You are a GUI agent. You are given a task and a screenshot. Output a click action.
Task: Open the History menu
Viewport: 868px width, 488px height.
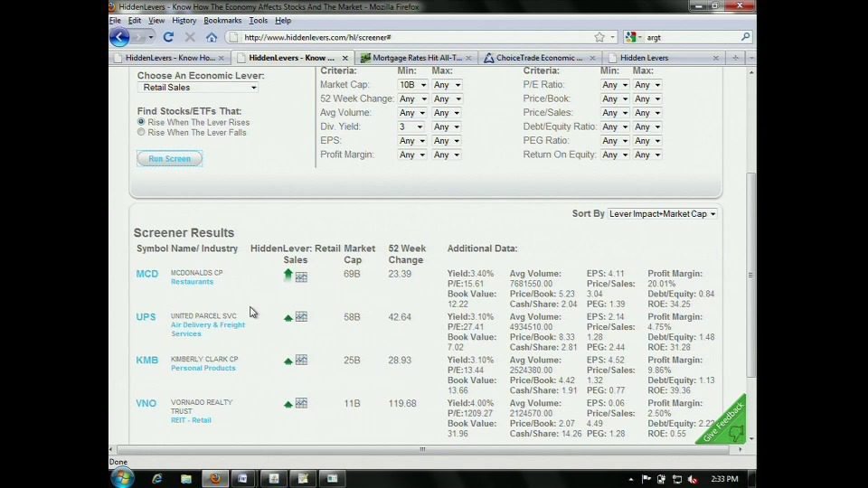[184, 21]
